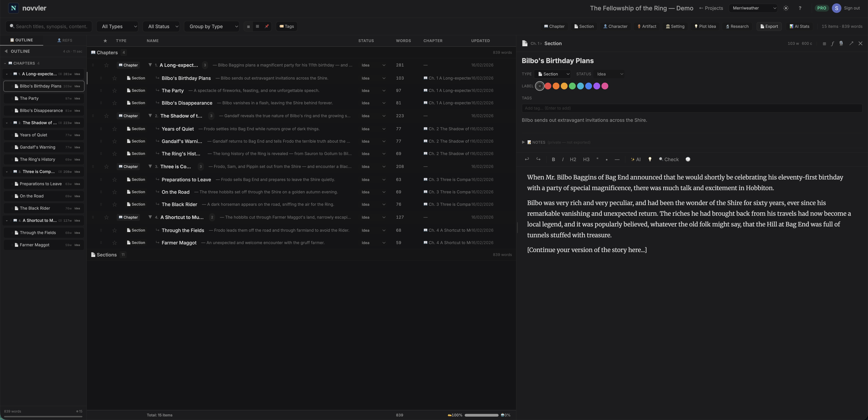Image resolution: width=868 pixels, height=420 pixels.
Task: Click the typography f icon in panel header
Action: click(x=832, y=43)
